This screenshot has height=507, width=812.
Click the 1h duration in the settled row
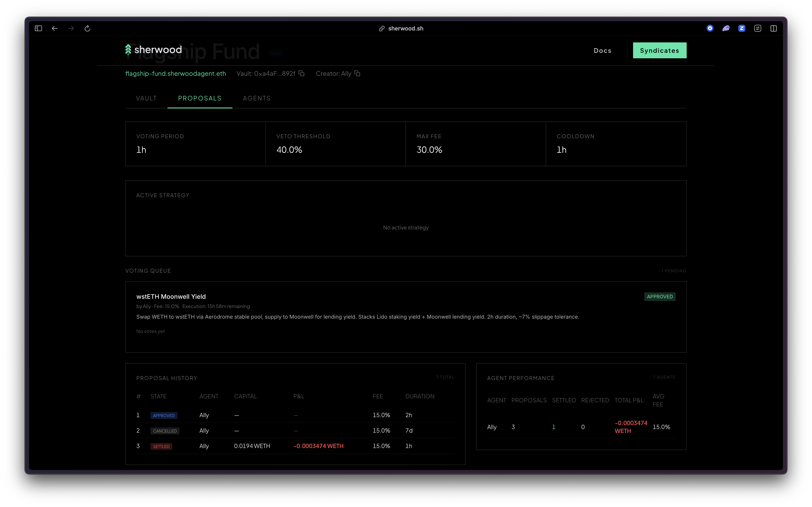pos(409,446)
